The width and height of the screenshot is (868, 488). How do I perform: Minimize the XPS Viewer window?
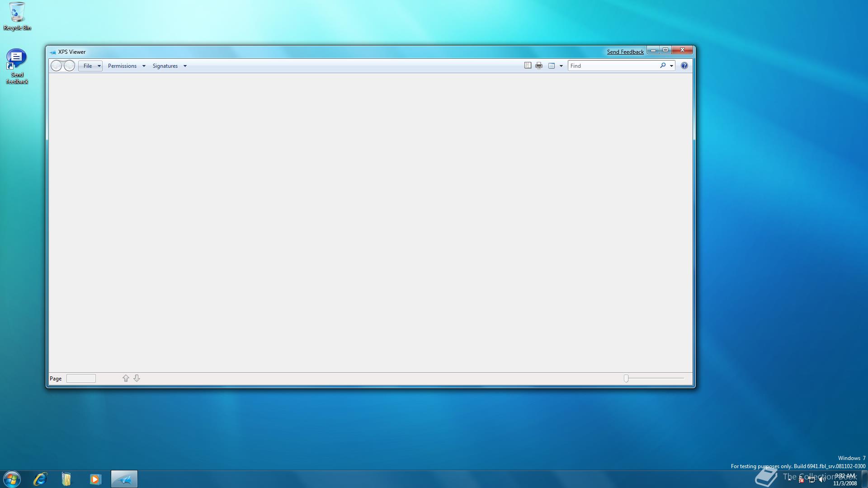pyautogui.click(x=653, y=50)
